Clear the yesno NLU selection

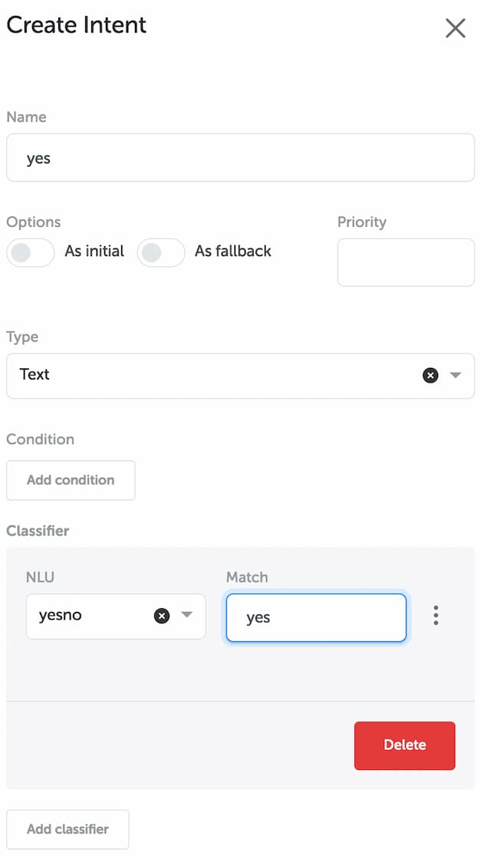coord(162,616)
